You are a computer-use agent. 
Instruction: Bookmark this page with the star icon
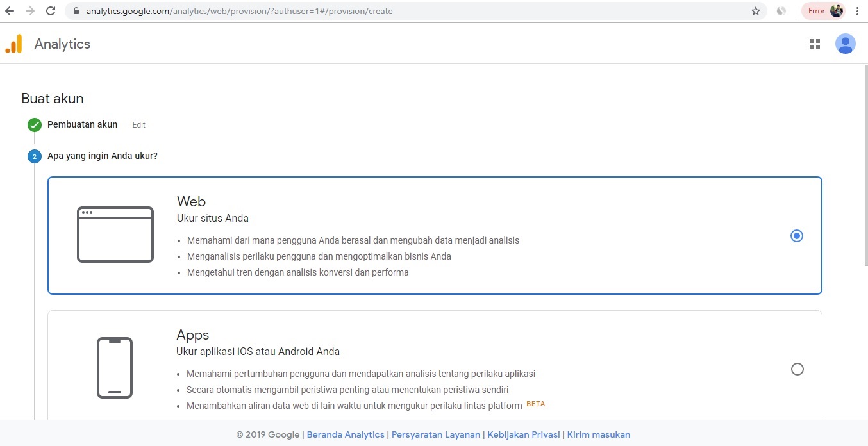tap(756, 11)
